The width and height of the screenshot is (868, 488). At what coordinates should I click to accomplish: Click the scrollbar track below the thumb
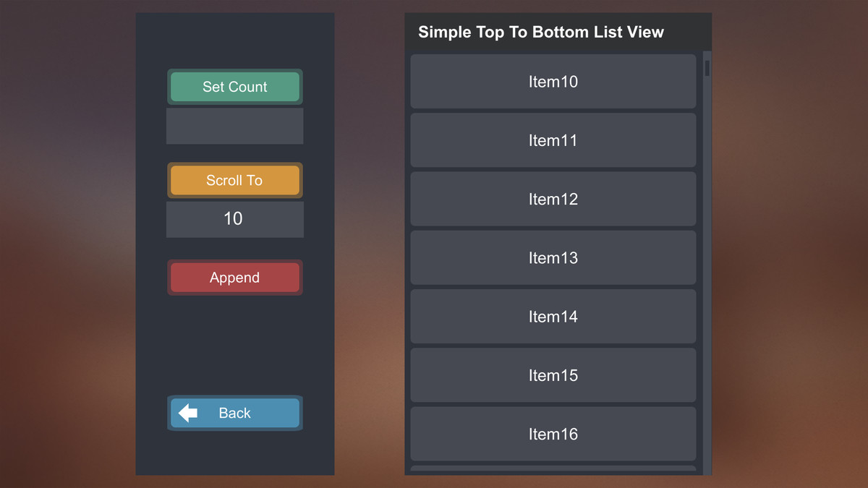[x=707, y=289]
